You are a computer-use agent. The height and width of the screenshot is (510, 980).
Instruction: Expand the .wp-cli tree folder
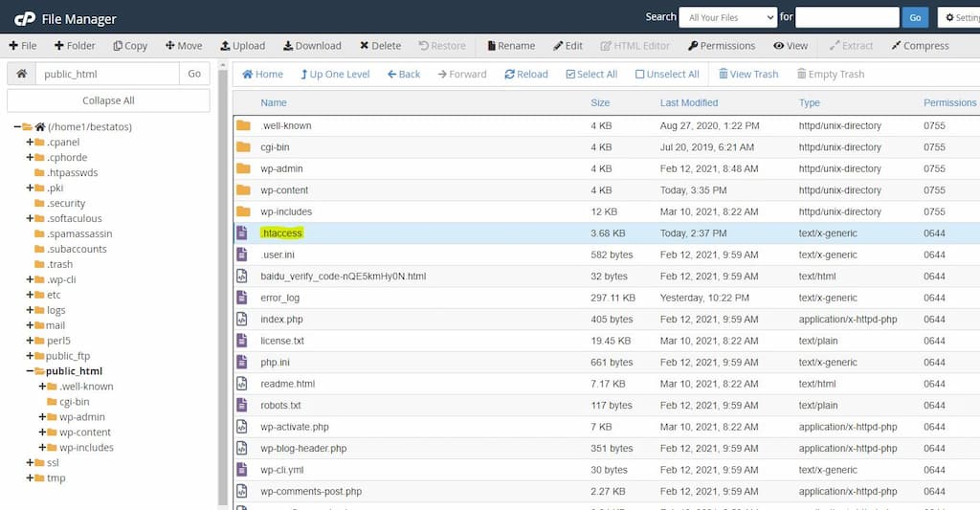click(x=30, y=279)
